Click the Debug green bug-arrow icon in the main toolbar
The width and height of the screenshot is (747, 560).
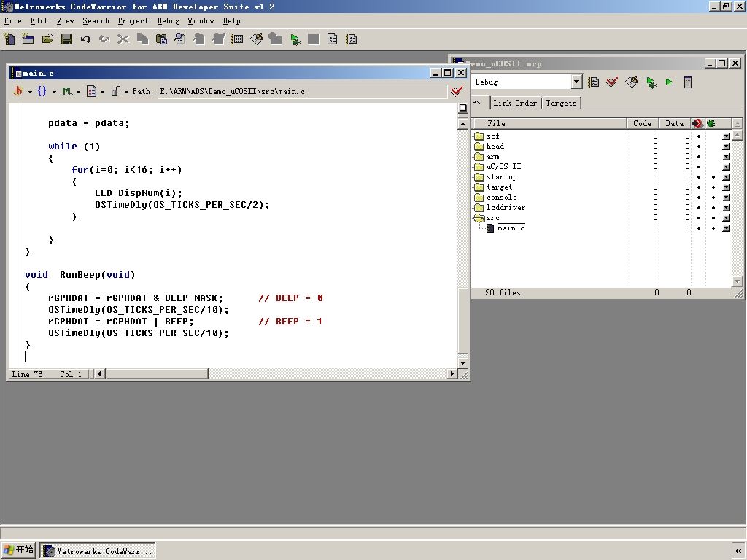[295, 39]
